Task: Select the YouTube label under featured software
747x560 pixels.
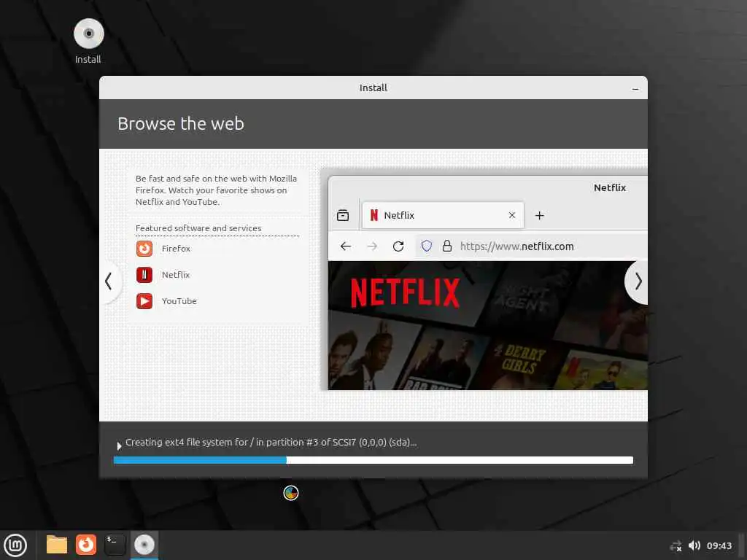Action: click(179, 301)
